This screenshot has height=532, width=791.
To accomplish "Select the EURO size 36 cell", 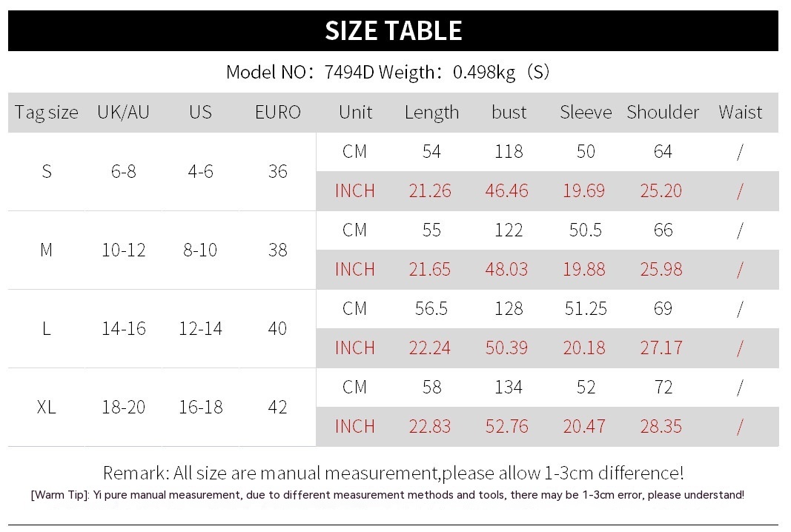I will (278, 171).
